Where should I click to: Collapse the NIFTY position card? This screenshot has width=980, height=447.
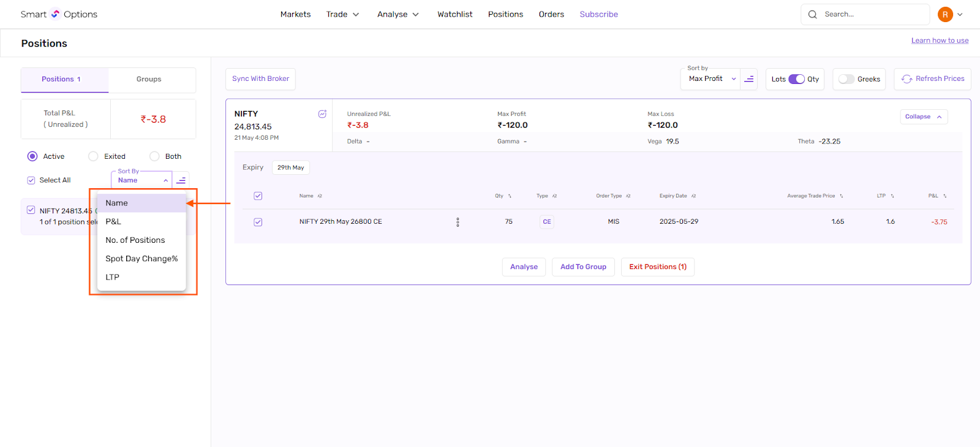tap(924, 117)
